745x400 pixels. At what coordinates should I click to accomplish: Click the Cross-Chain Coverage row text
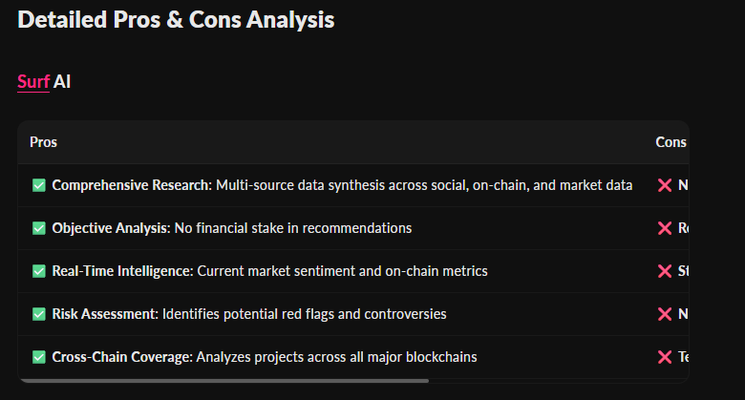(x=264, y=357)
